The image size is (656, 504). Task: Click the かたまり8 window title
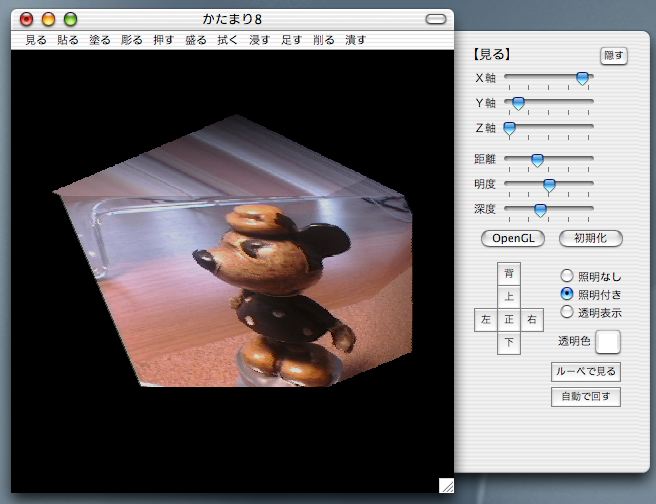(233, 19)
